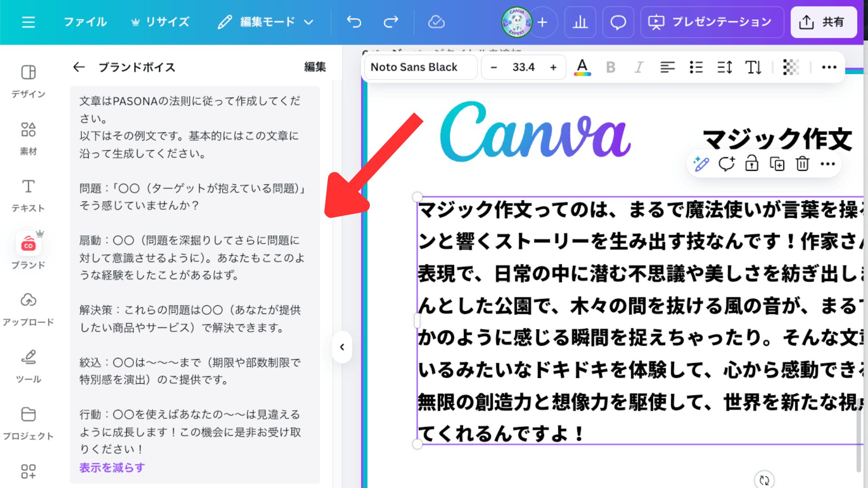
Task: Add a comment to the selected text
Action: coord(726,164)
